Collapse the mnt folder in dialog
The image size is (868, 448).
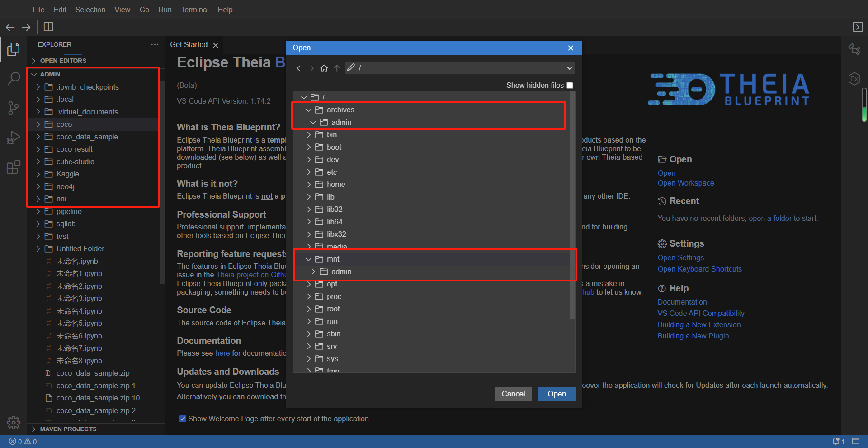pos(308,259)
